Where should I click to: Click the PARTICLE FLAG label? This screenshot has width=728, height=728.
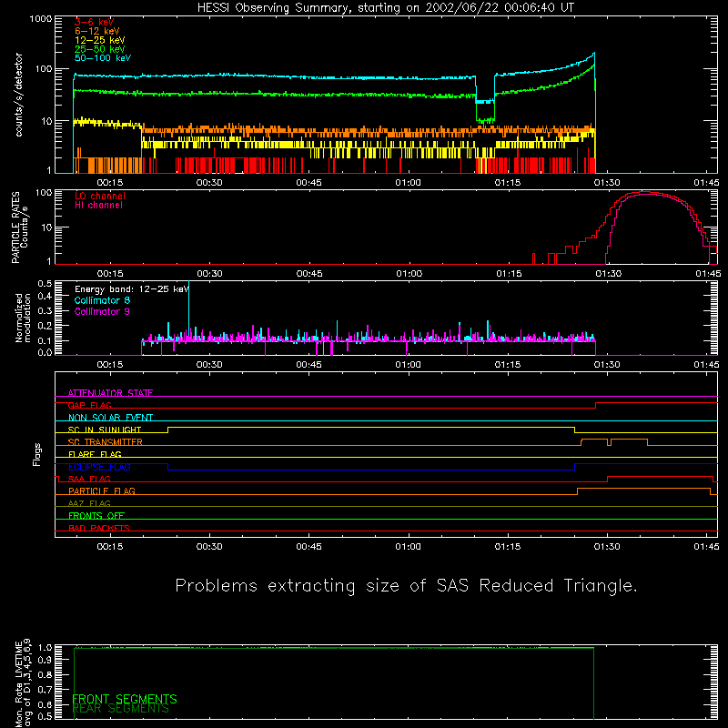[102, 490]
